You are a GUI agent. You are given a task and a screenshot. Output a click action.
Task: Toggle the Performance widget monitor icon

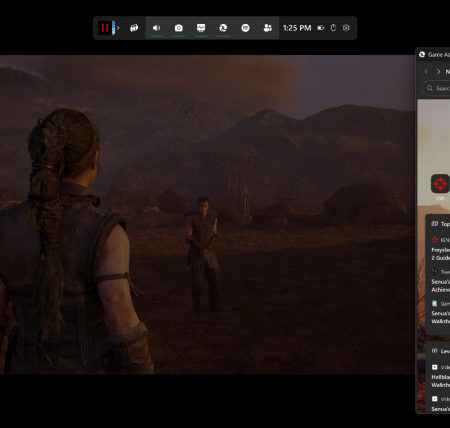201,28
